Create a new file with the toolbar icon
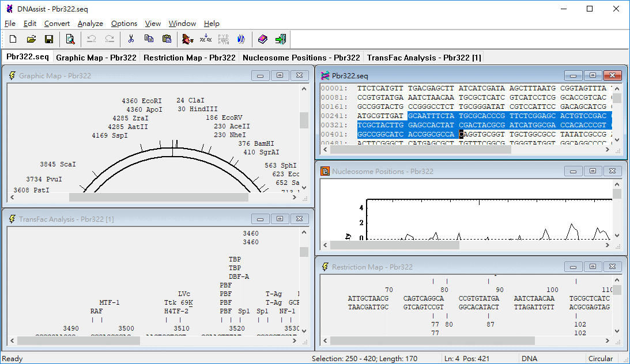 click(13, 39)
